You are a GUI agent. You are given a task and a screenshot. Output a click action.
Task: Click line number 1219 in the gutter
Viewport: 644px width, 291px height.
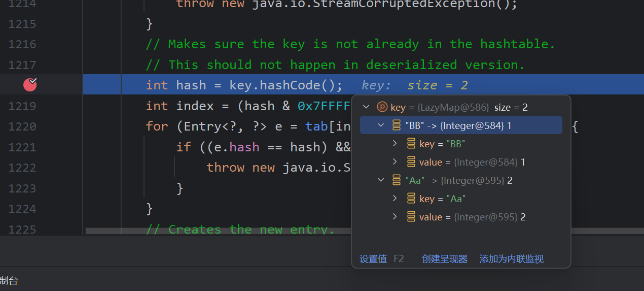pos(22,106)
